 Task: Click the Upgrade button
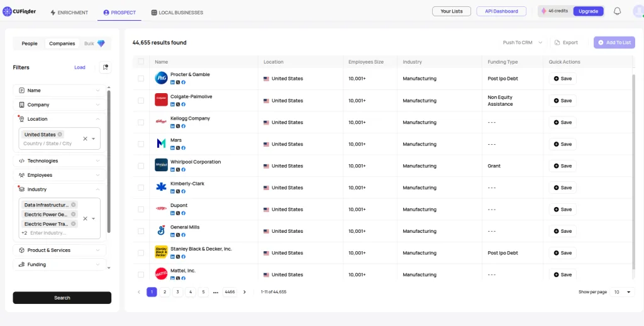pyautogui.click(x=588, y=11)
